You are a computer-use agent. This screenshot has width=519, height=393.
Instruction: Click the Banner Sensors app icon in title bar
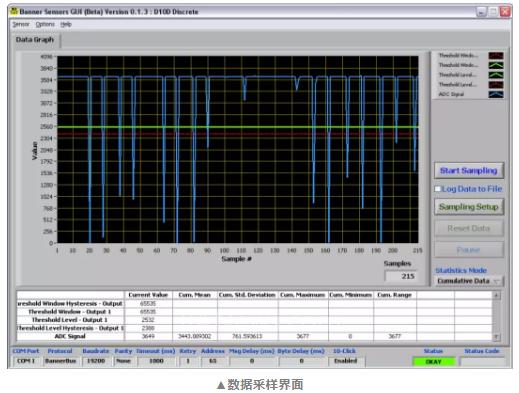(14, 11)
